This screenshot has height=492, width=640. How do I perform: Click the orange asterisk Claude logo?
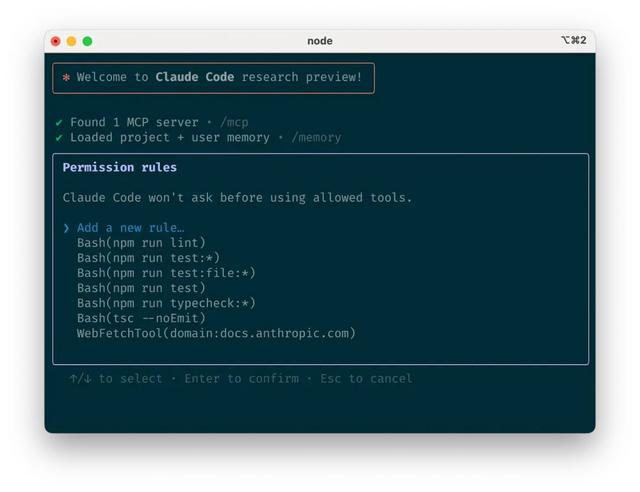[x=66, y=77]
